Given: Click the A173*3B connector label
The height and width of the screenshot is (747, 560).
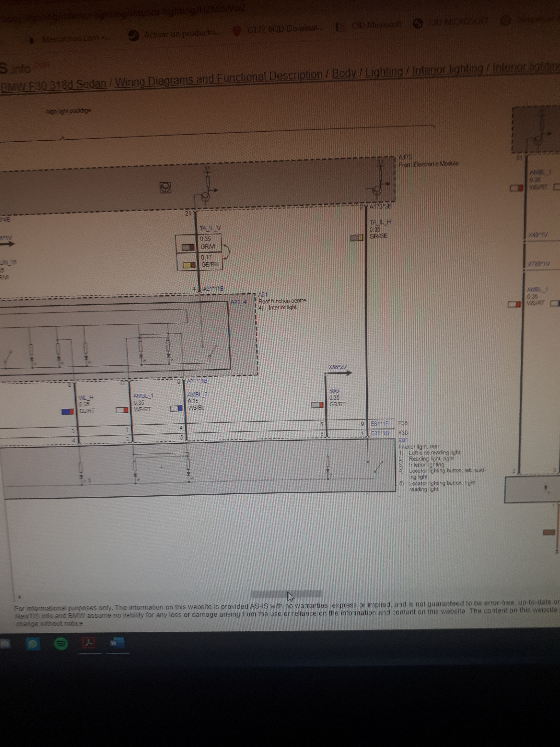Looking at the screenshot, I should pyautogui.click(x=380, y=207).
